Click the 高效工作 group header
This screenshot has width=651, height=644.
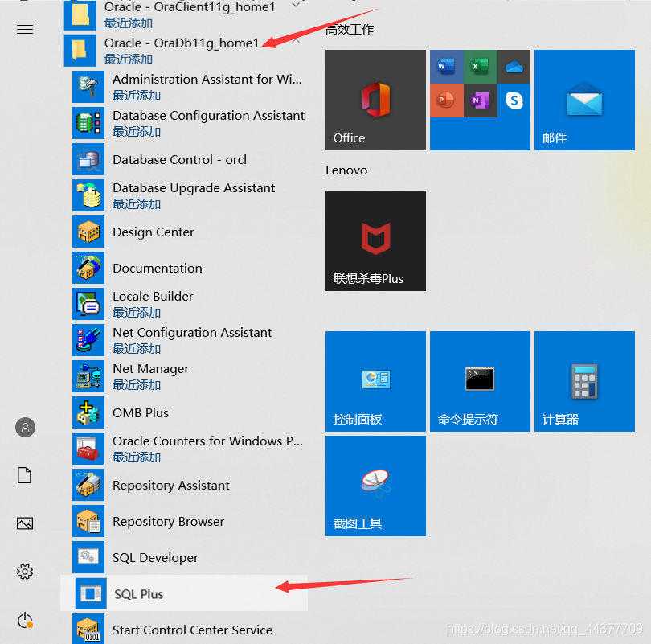350,30
